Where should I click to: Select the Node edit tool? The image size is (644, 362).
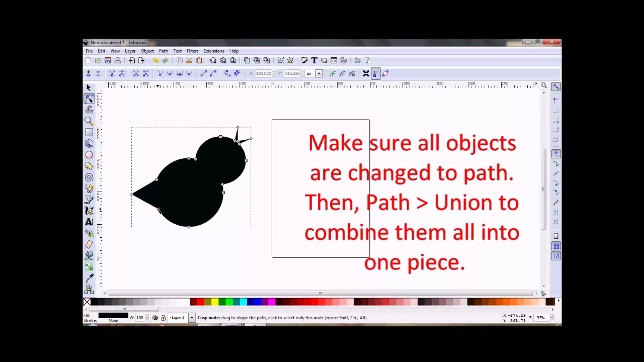(x=89, y=99)
